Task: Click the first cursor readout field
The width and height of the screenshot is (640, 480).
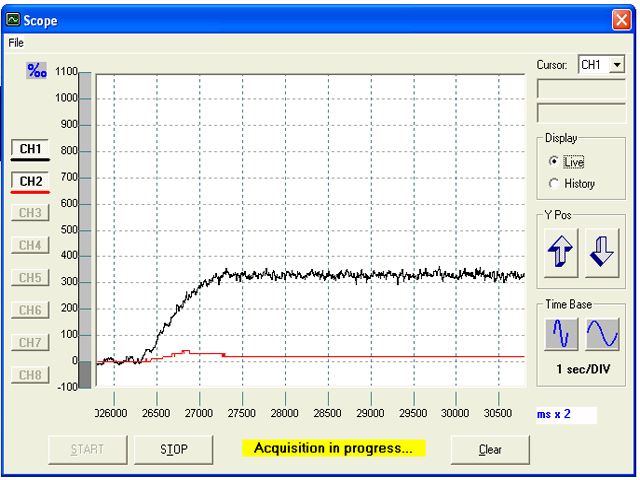Action: 581,88
